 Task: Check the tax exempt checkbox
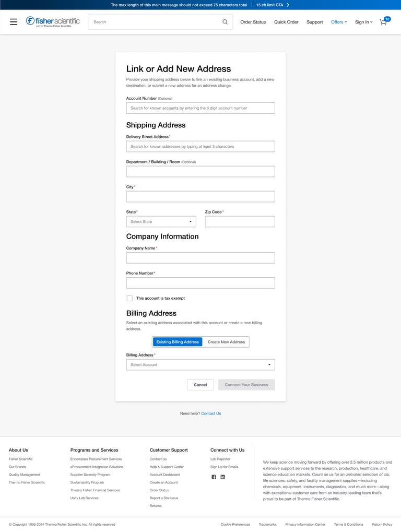tap(129, 298)
